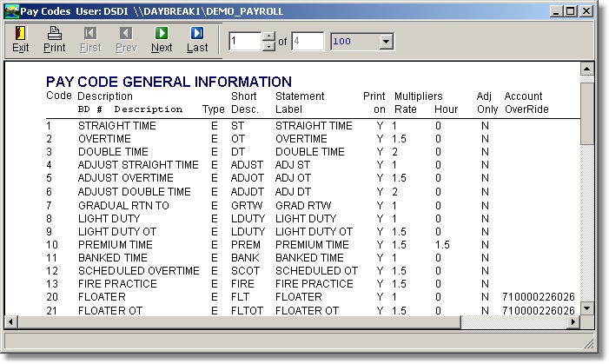Click the horizontal scrollbar right arrow
This screenshot has width=609, height=364.
572,322
